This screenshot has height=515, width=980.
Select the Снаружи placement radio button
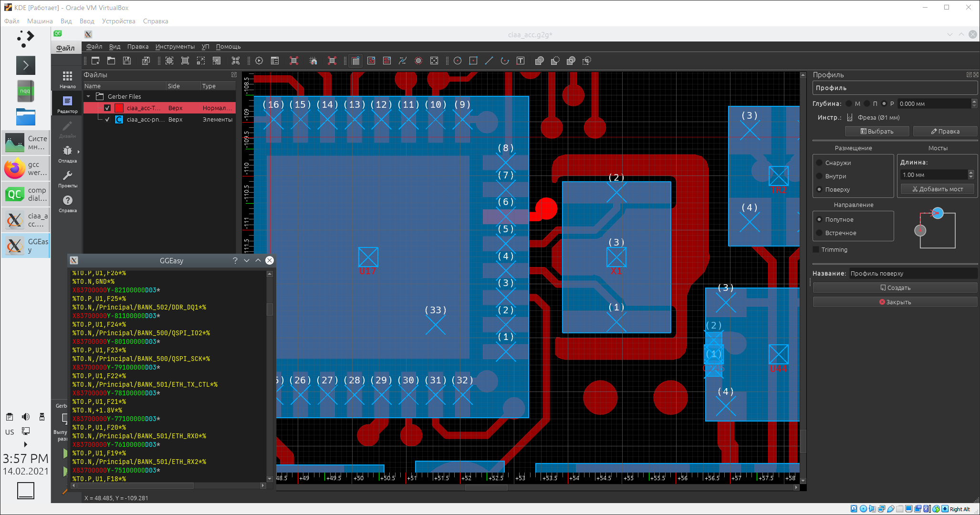819,163
